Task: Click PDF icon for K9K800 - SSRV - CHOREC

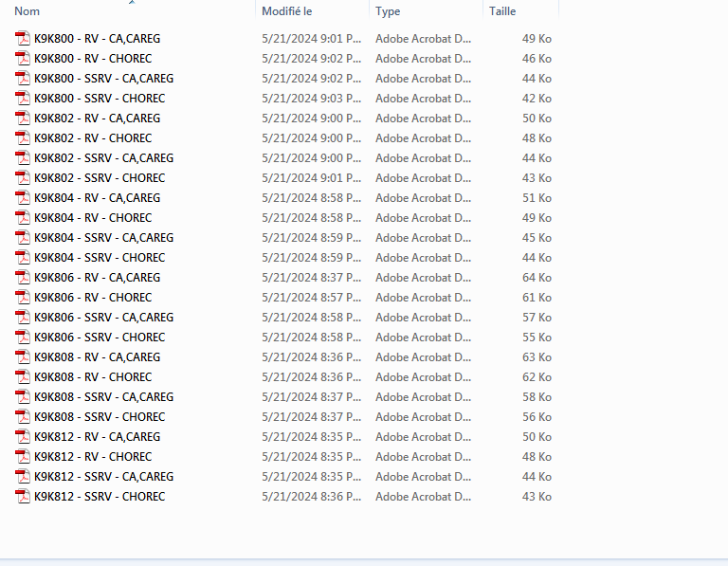Action: (x=23, y=99)
